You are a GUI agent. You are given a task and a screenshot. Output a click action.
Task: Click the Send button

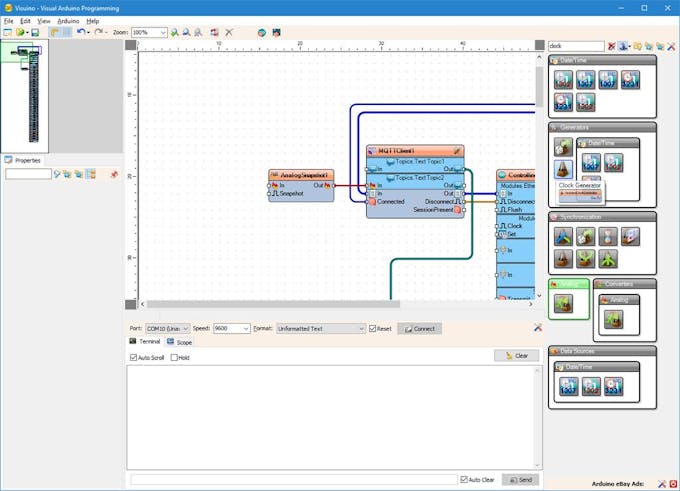pyautogui.click(x=520, y=480)
